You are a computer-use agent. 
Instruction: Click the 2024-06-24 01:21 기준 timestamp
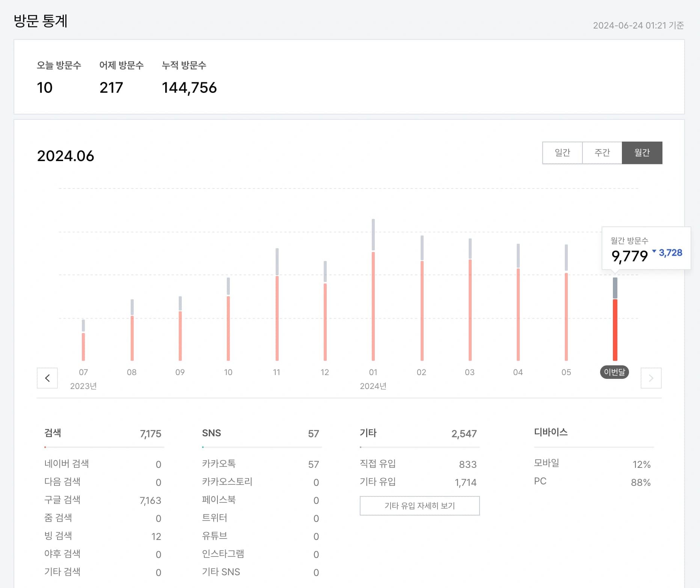pyautogui.click(x=638, y=25)
